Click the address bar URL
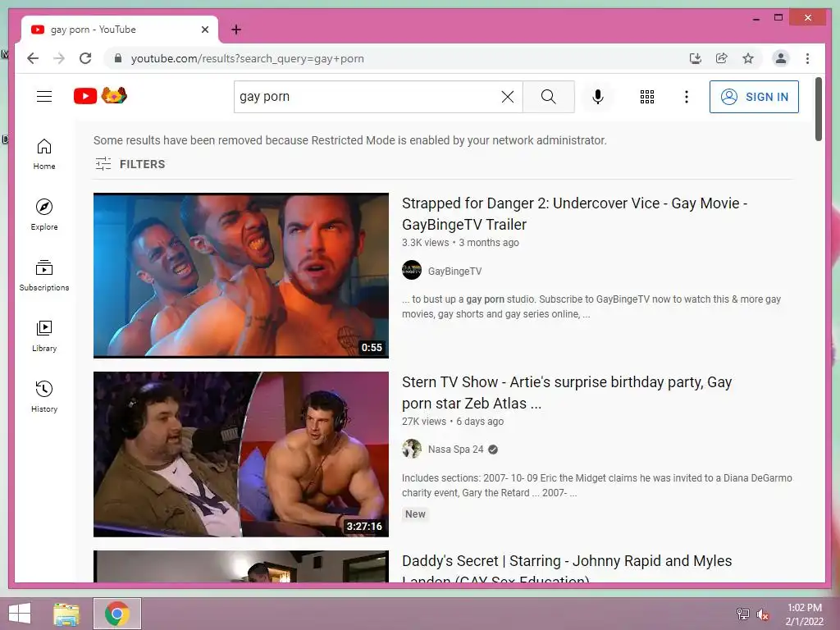This screenshot has height=630, width=840. (x=247, y=58)
